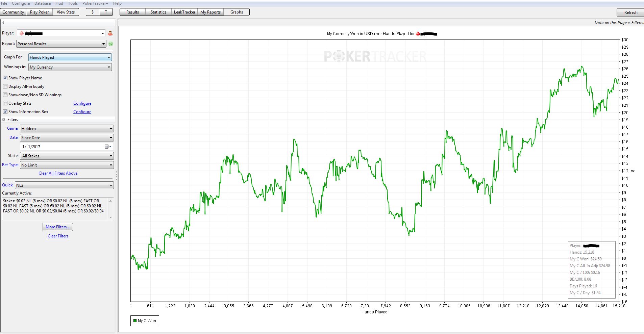Click the green report status icon
Viewport: 644px width, 334px height.
point(111,44)
